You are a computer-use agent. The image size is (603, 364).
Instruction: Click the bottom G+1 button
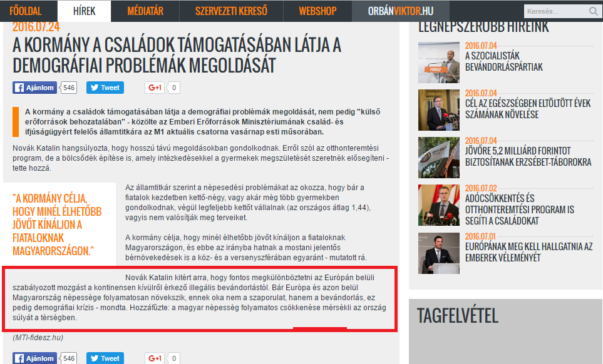pos(155,358)
